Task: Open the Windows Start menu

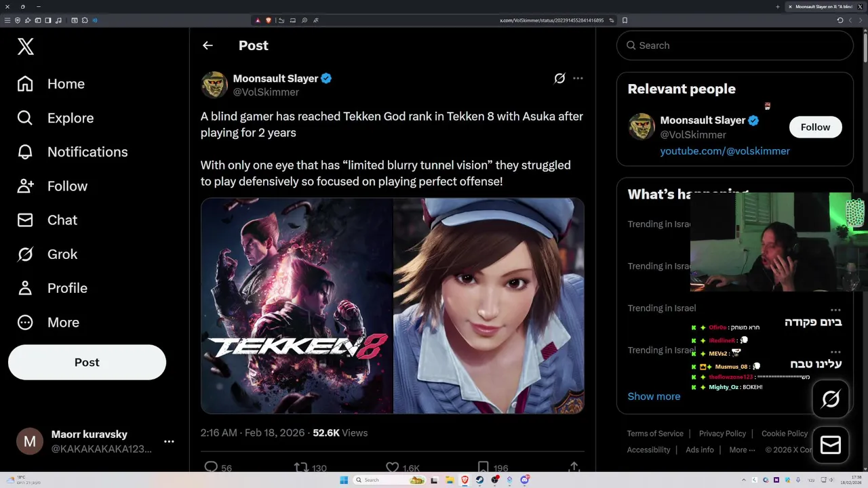Action: [x=344, y=480]
